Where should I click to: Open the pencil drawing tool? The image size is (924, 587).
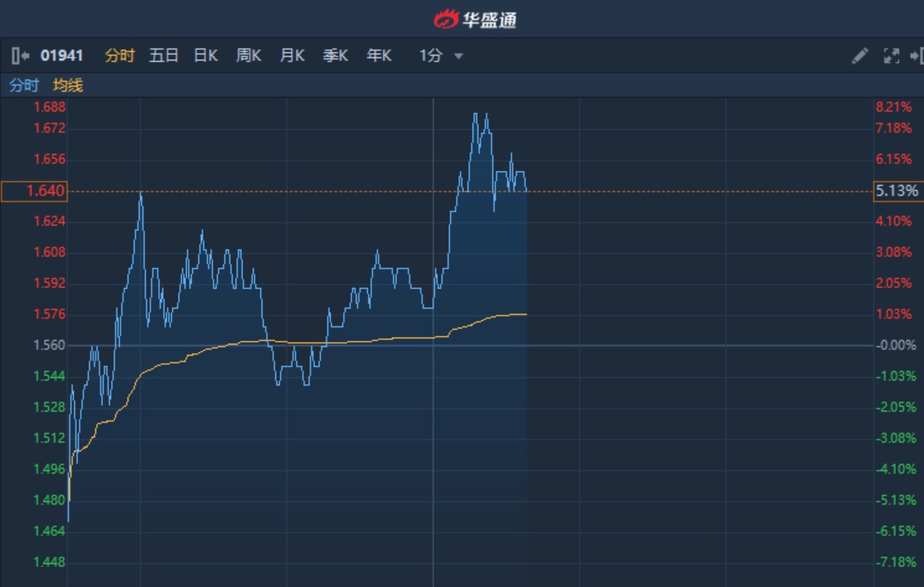click(x=860, y=55)
